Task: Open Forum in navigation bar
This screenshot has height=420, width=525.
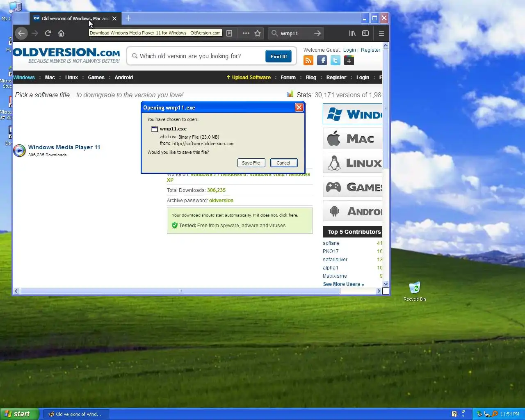Action: [288, 77]
